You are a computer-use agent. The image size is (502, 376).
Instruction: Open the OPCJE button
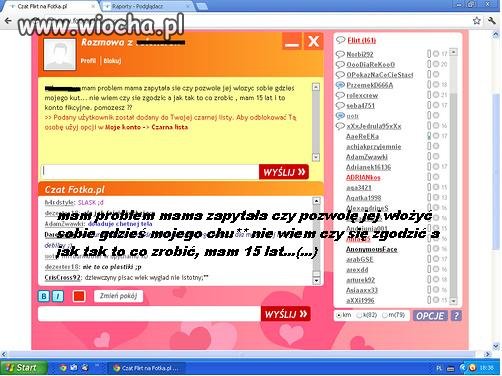point(430,316)
